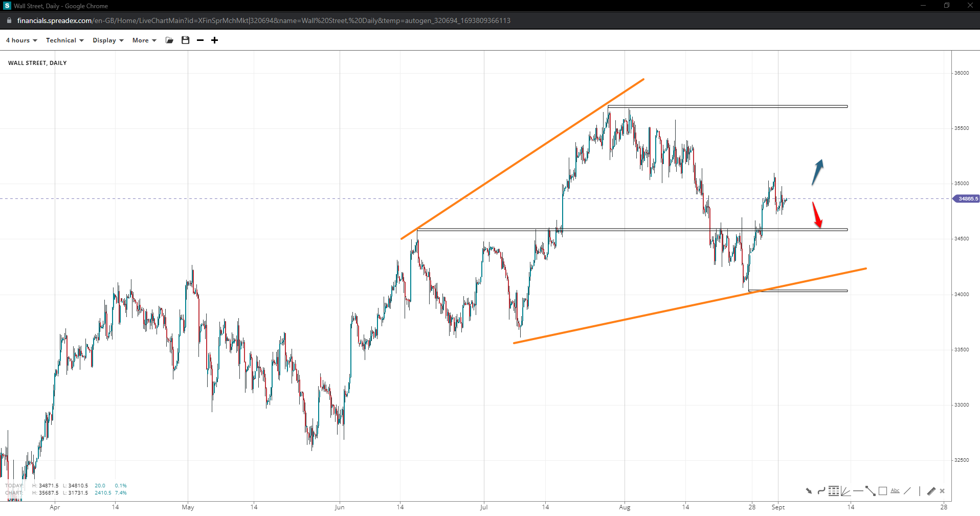Image resolution: width=980 pixels, height=516 pixels.
Task: Open the More menu
Action: pos(144,40)
